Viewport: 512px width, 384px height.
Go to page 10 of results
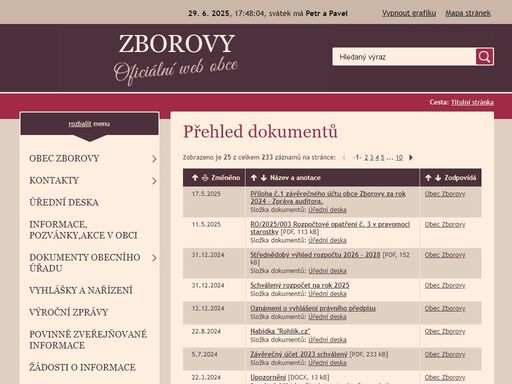click(x=399, y=157)
